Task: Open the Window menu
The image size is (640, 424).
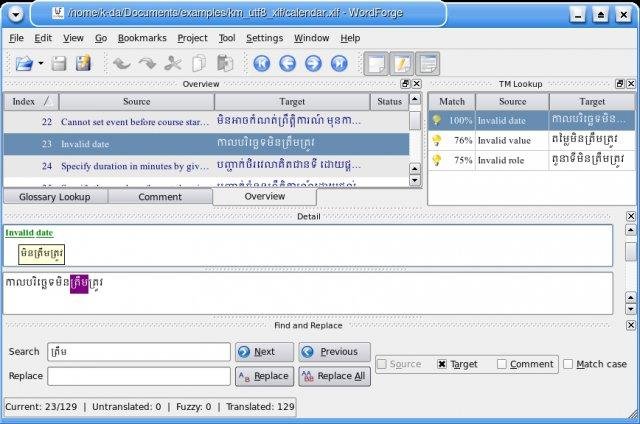Action: point(311,38)
